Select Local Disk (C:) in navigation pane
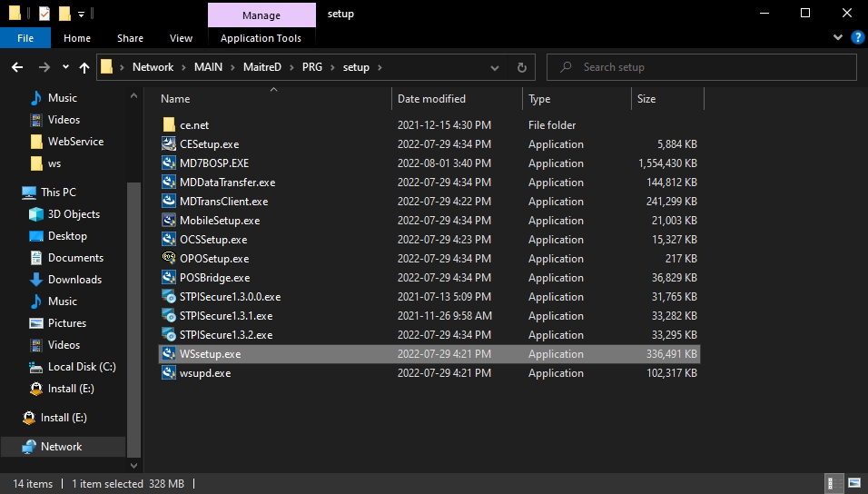This screenshot has height=494, width=868. click(x=82, y=367)
